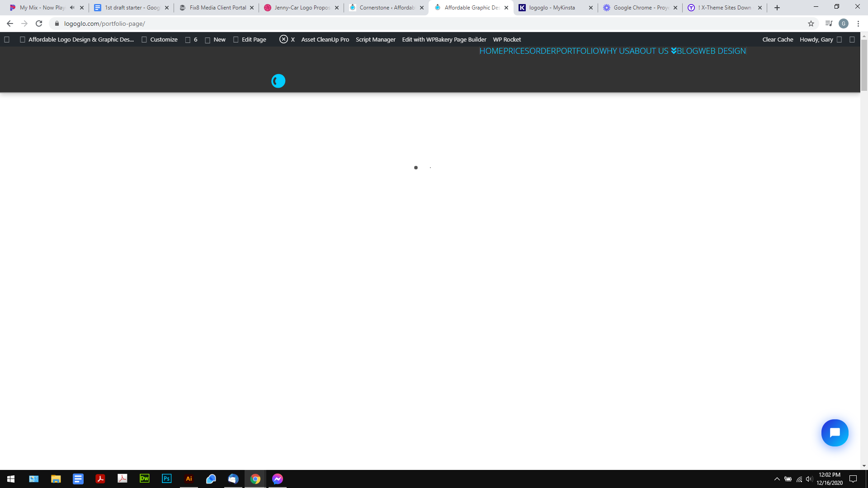
Task: Open WP Rocket admin menu
Action: point(507,39)
